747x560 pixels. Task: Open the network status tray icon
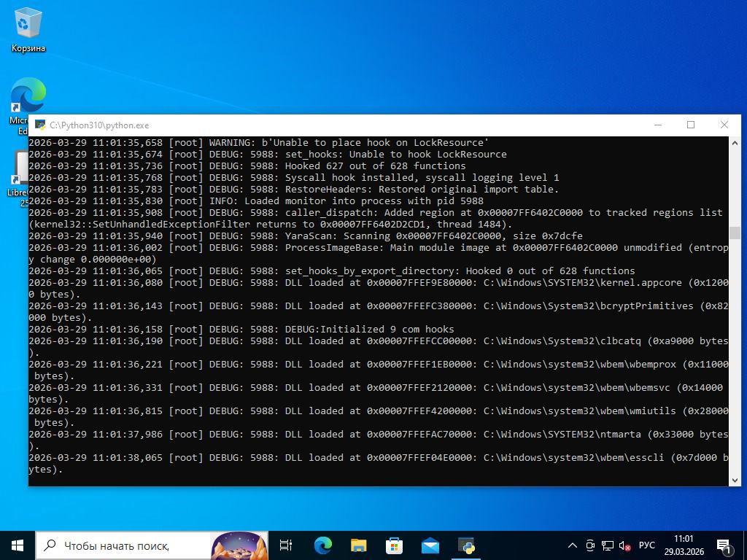coord(607,545)
